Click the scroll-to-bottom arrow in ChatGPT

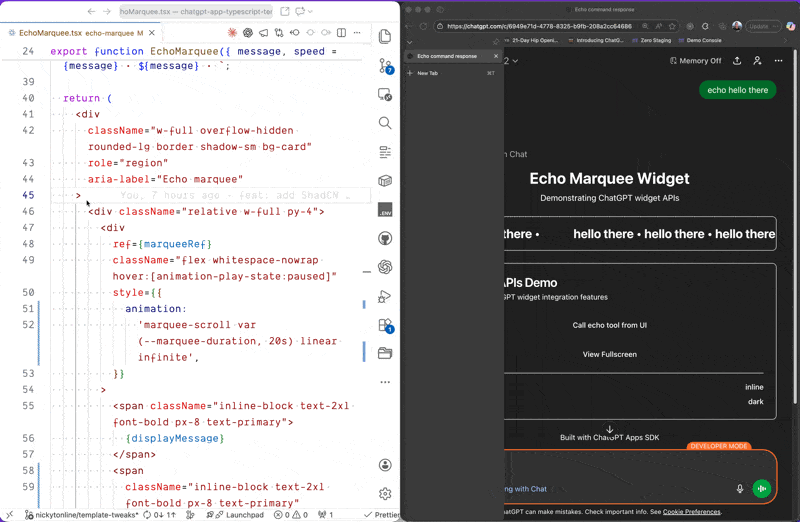pyautogui.click(x=609, y=429)
